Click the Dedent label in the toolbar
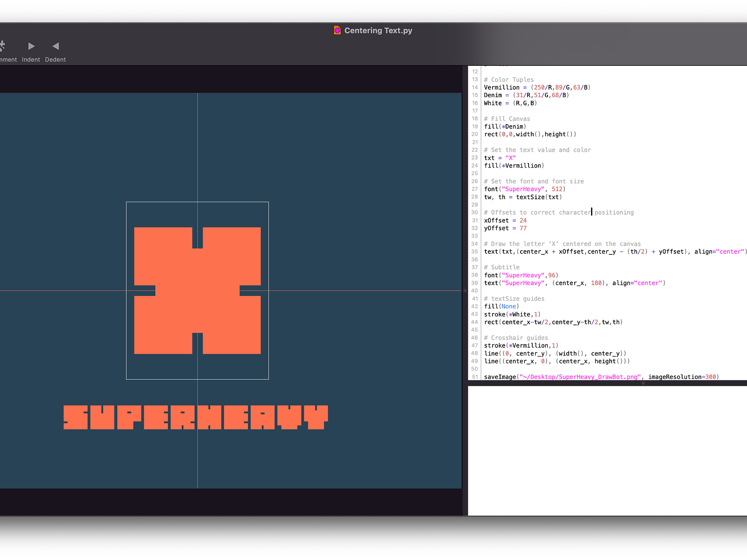747x560 pixels. tap(56, 60)
